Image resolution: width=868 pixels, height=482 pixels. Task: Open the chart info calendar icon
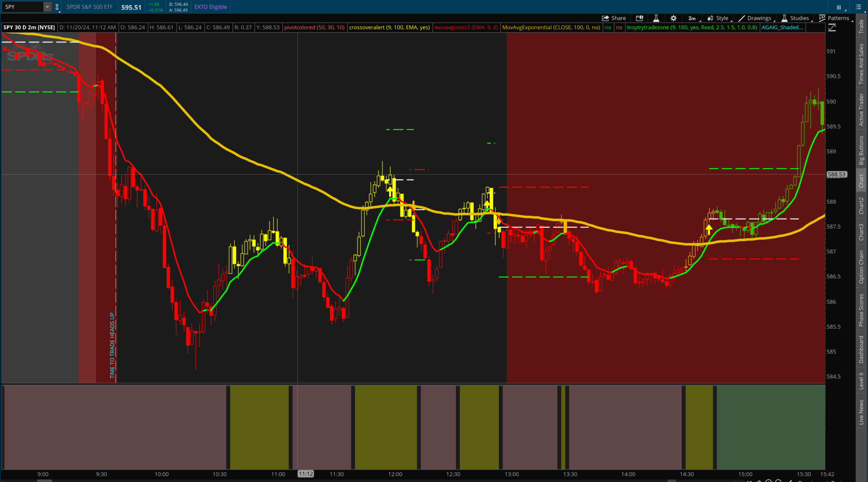pos(640,18)
